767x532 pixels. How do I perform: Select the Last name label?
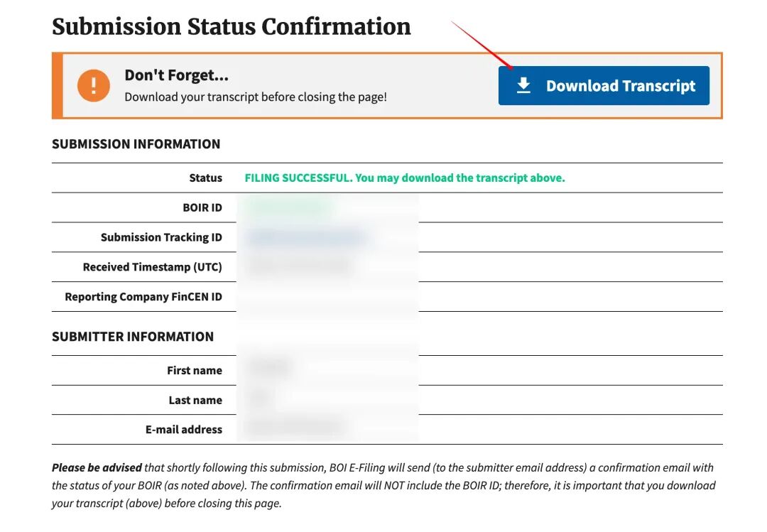[x=195, y=401]
